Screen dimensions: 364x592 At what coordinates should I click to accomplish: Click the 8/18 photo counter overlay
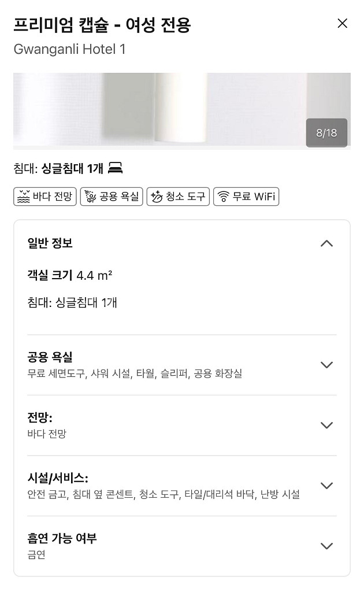(x=326, y=133)
